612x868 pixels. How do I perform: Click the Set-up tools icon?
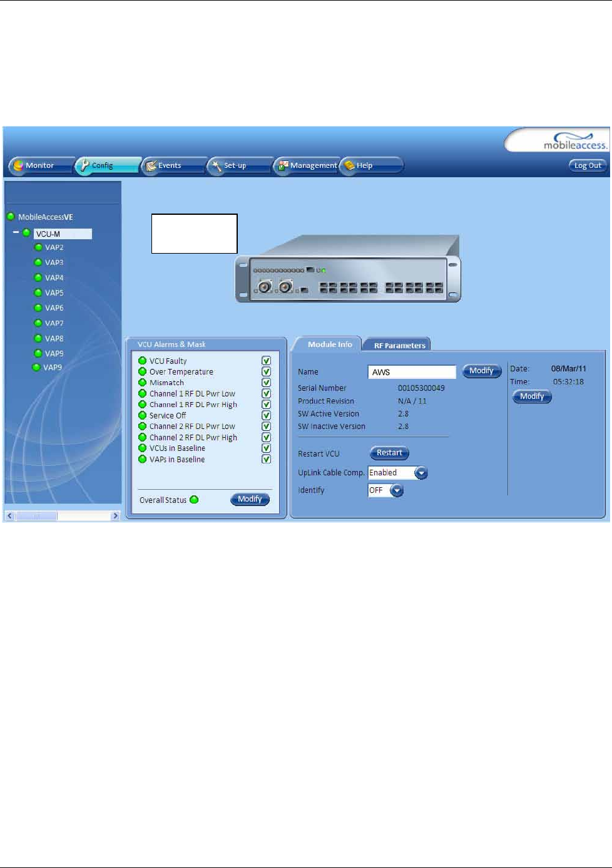[x=217, y=165]
